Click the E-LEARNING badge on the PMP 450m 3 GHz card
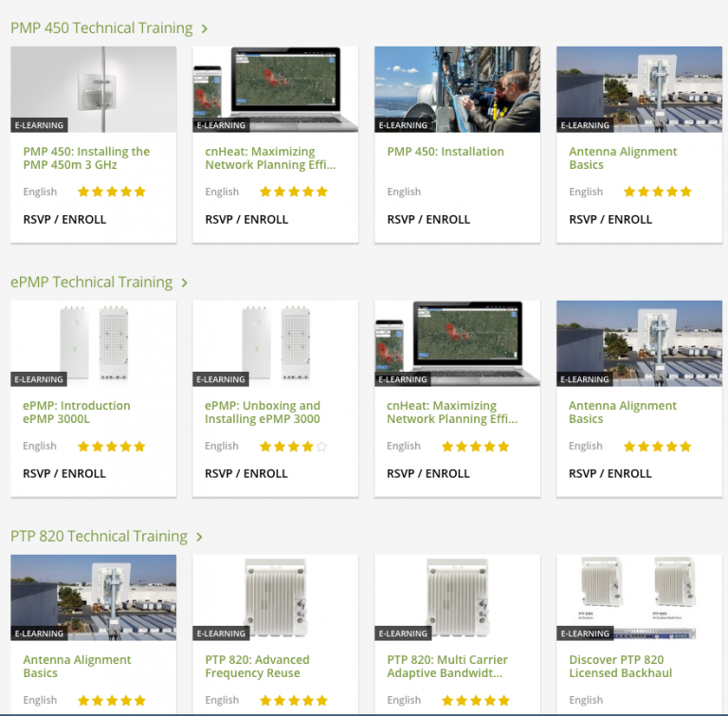The height and width of the screenshot is (716, 728). coord(39,125)
